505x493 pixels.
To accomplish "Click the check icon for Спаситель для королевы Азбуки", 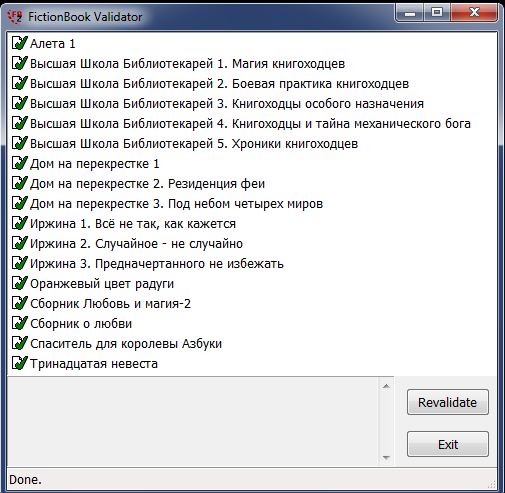I will click(19, 343).
